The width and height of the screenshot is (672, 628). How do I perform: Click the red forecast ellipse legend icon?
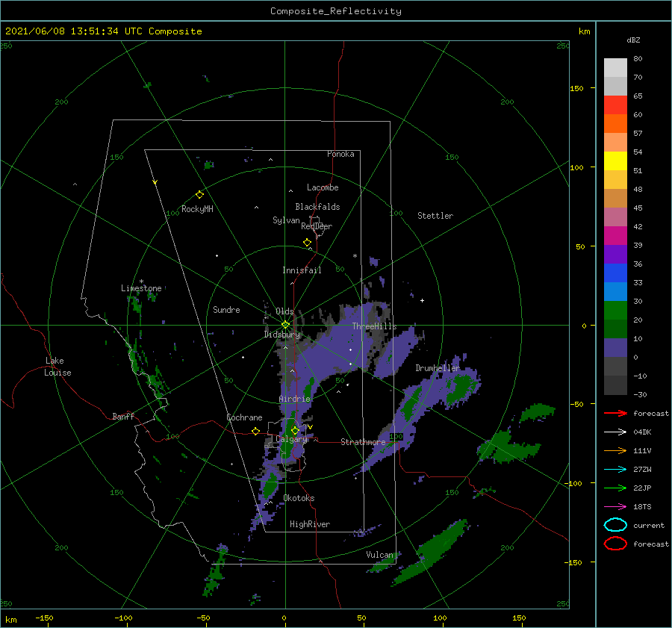coord(615,544)
